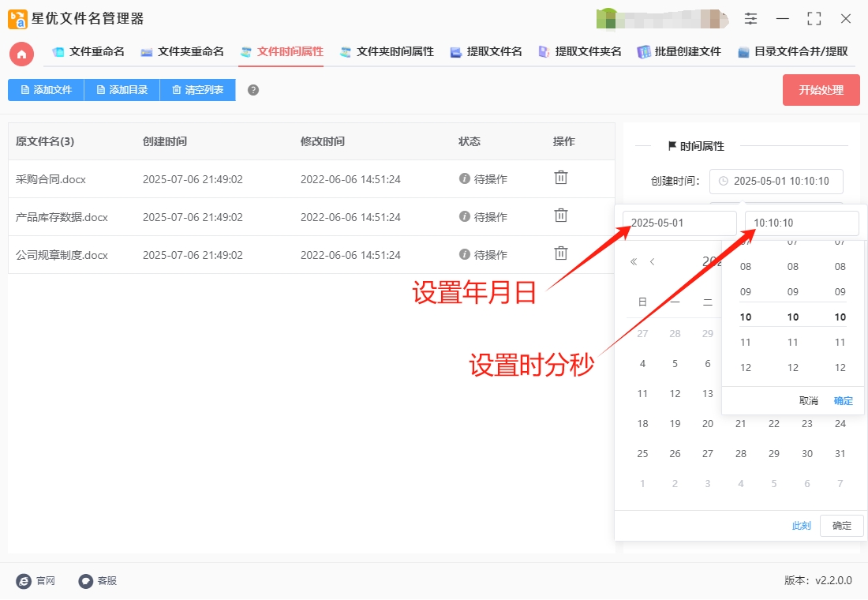Click the 修改时间 column header
The image size is (868, 600).
click(x=322, y=141)
